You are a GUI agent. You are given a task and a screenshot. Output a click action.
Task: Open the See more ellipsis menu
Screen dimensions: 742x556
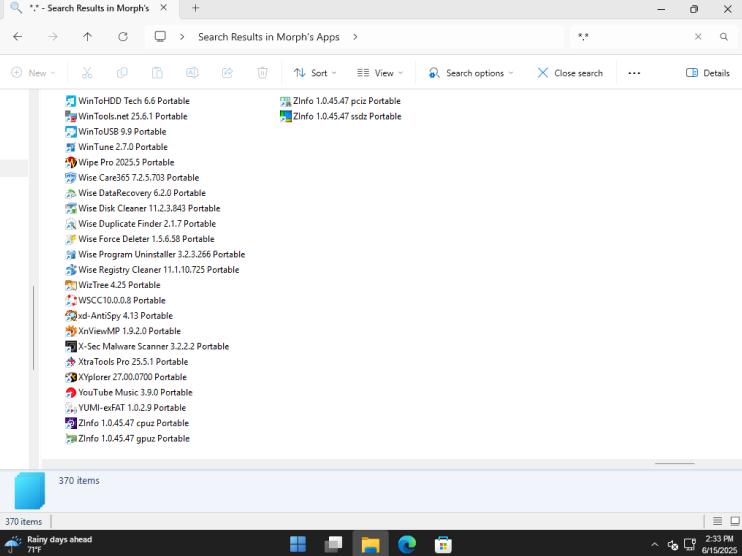(x=634, y=73)
